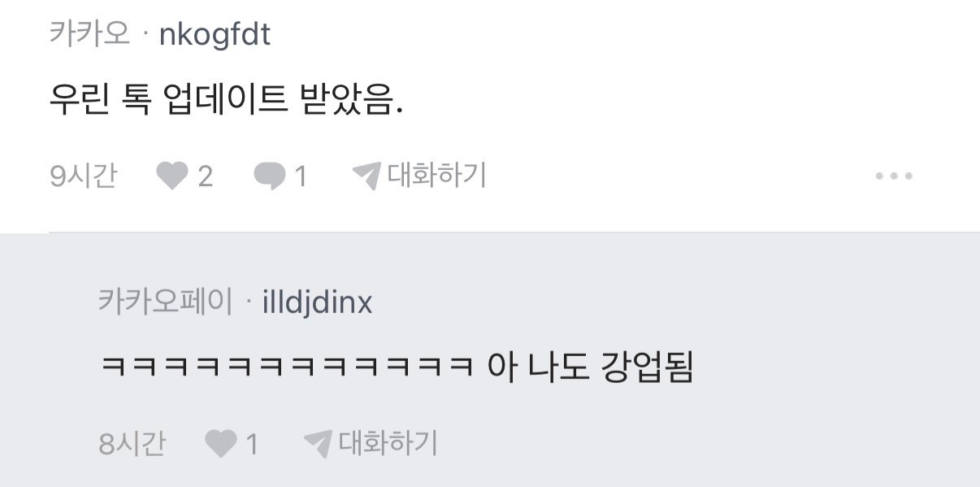Image resolution: width=980 pixels, height=487 pixels.
Task: Open the illdjdinx user profile
Action: [x=318, y=303]
